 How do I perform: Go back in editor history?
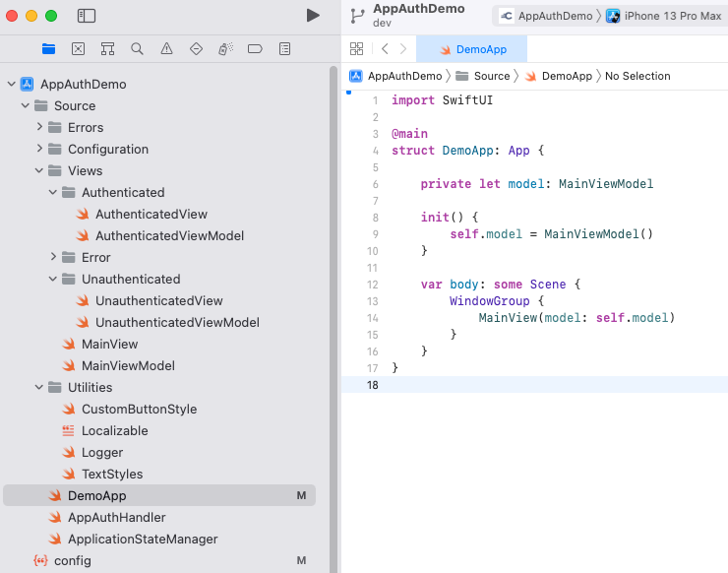pyautogui.click(x=385, y=49)
